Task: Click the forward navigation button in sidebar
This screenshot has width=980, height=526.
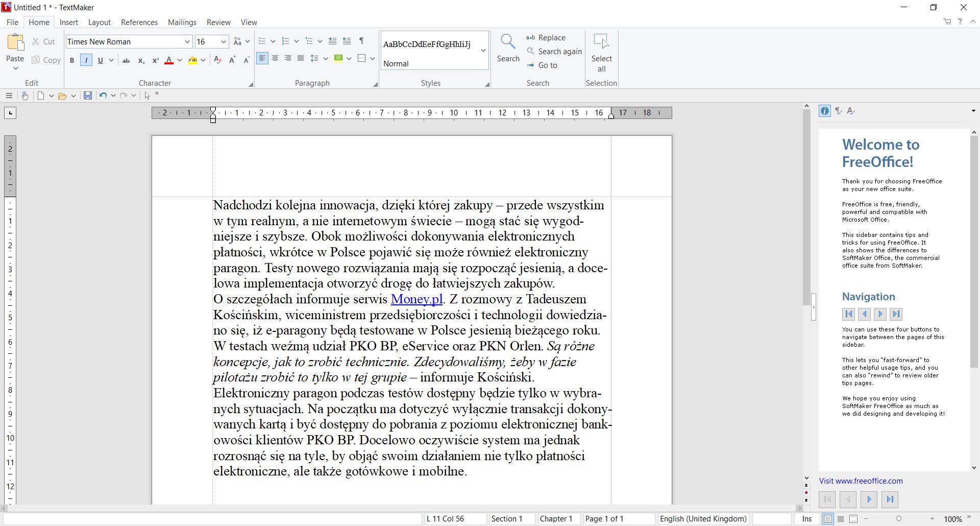Action: pyautogui.click(x=880, y=314)
